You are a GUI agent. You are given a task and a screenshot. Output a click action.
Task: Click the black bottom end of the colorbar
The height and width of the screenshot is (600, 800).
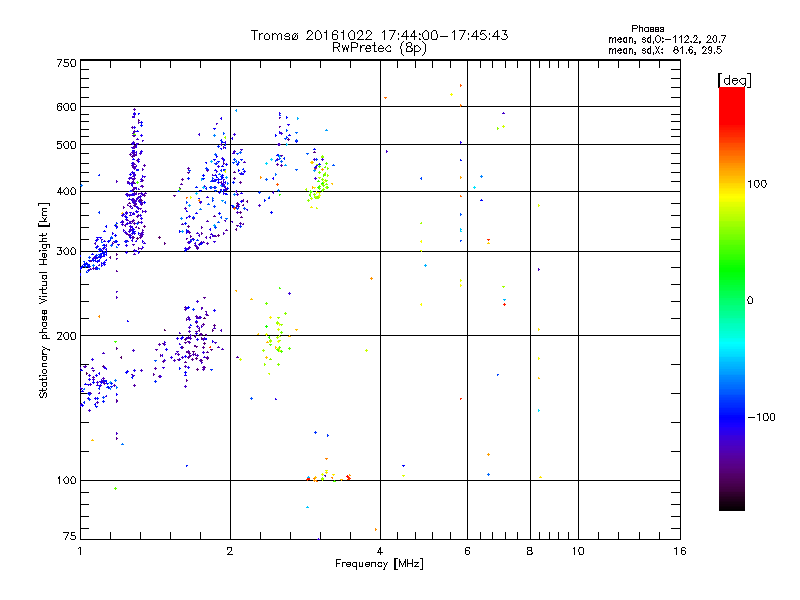click(732, 503)
